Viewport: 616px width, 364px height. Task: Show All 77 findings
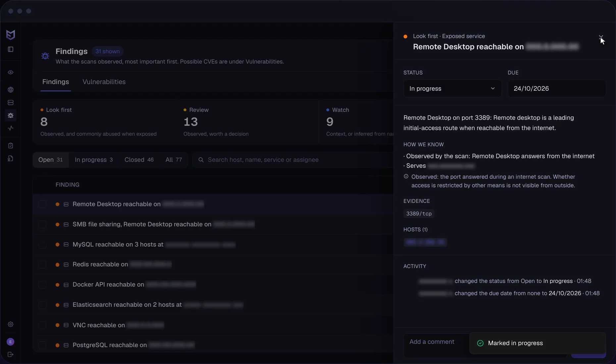tap(174, 160)
